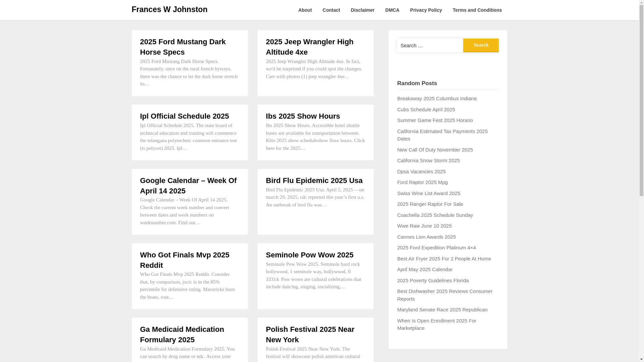Screen dimensions: 644x362
Task: Open Terms and Conditions
Action: (x=477, y=10)
